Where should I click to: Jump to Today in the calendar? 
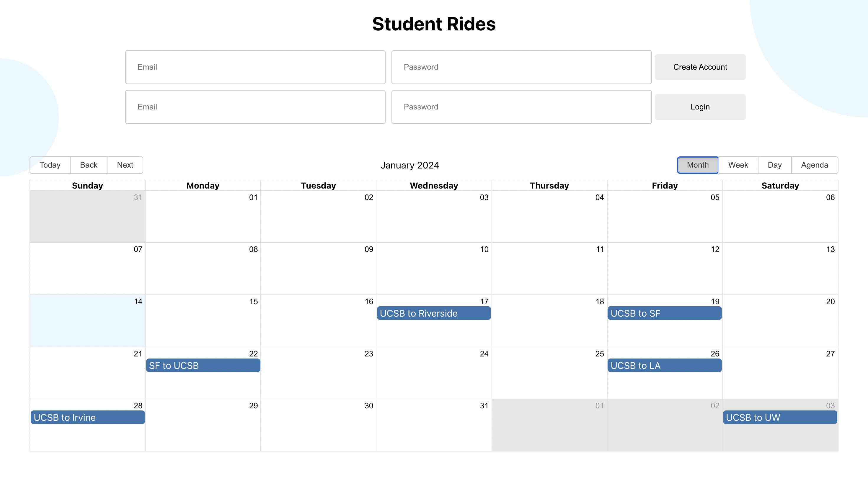[x=50, y=165]
